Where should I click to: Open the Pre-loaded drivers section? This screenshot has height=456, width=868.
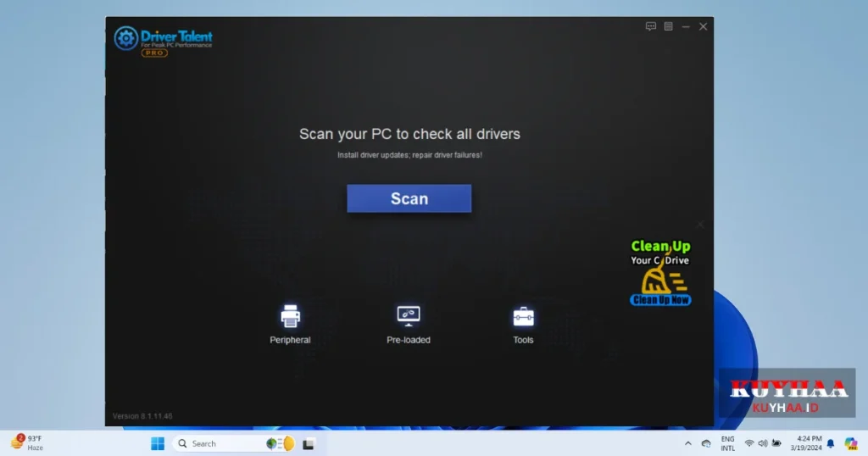tap(409, 325)
